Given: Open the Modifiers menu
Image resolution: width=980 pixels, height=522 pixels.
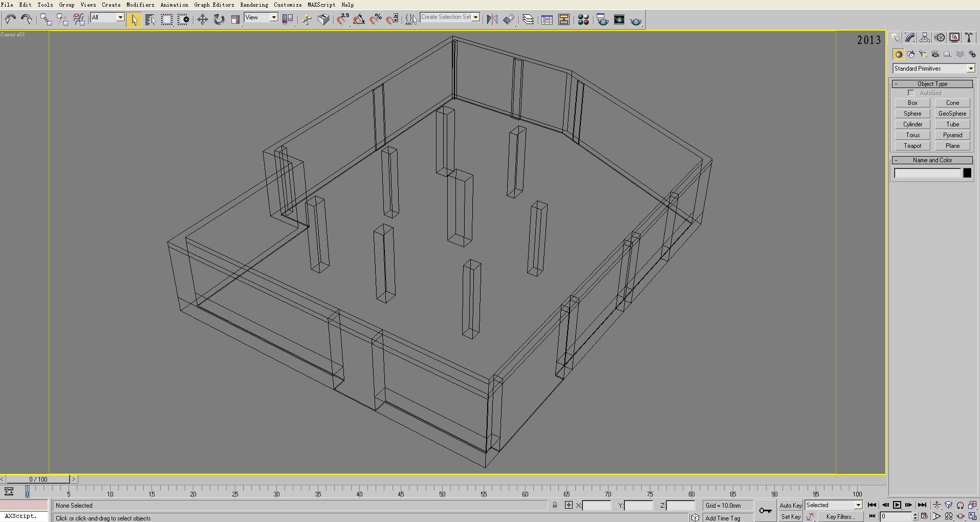Looking at the screenshot, I should pos(140,5).
